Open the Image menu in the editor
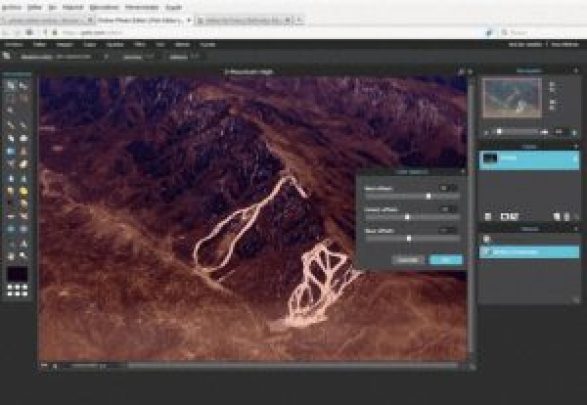The width and height of the screenshot is (587, 405). 64,45
